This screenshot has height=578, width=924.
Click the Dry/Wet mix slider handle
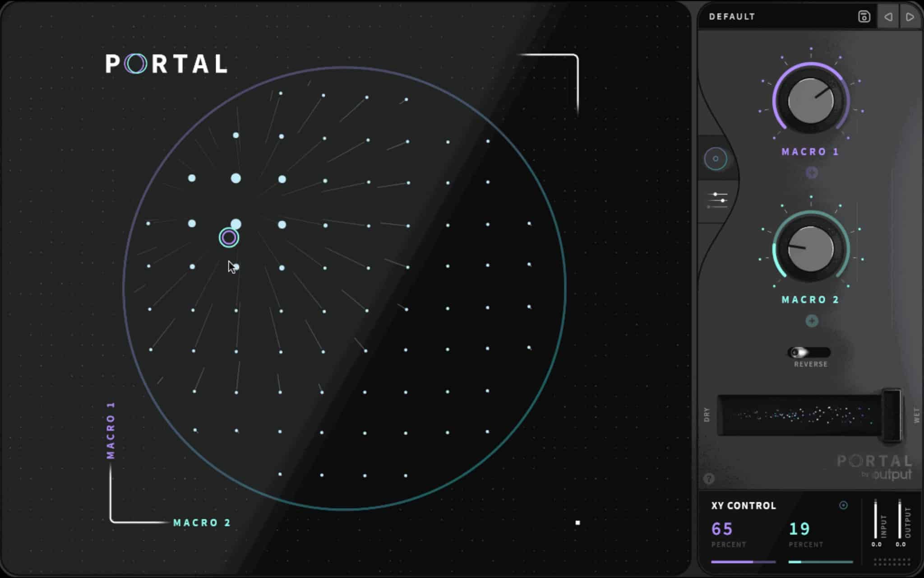892,415
